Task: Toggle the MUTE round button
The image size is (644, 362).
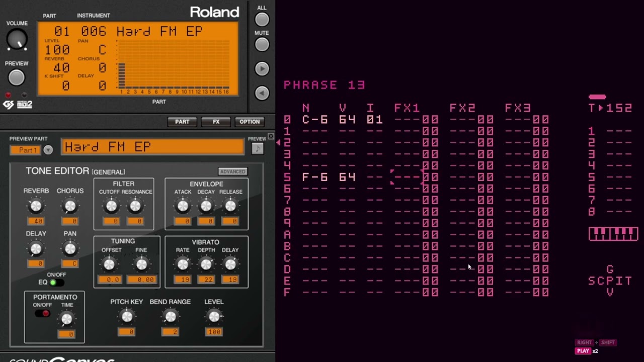Action: click(x=262, y=44)
